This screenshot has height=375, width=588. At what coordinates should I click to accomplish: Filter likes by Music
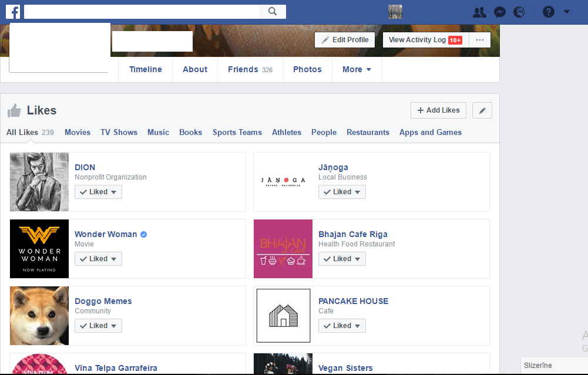[158, 132]
